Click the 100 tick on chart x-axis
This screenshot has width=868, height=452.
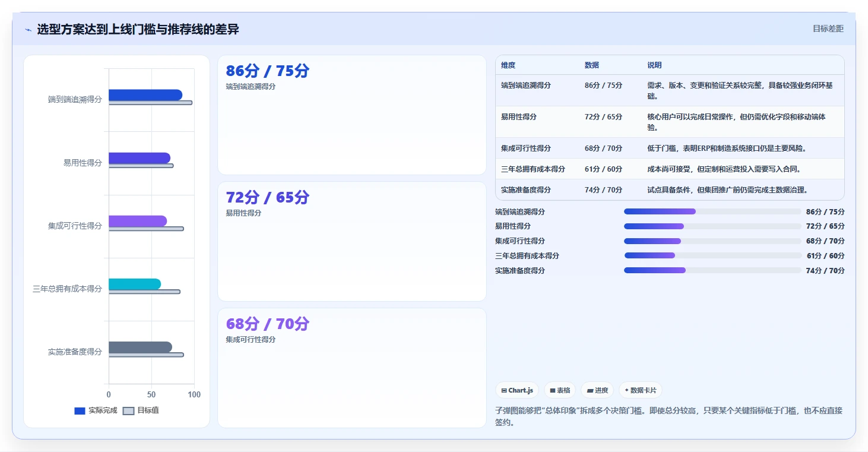click(x=194, y=394)
